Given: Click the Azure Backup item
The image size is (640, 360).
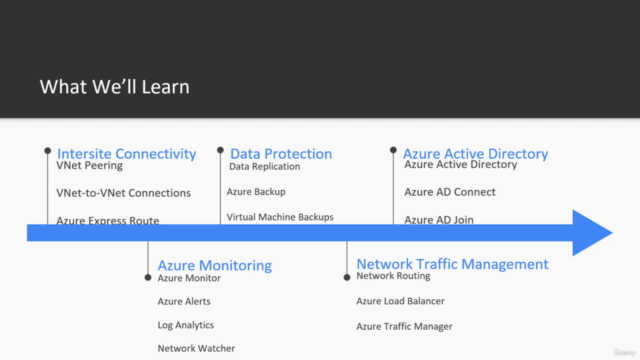Looking at the screenshot, I should tap(256, 192).
